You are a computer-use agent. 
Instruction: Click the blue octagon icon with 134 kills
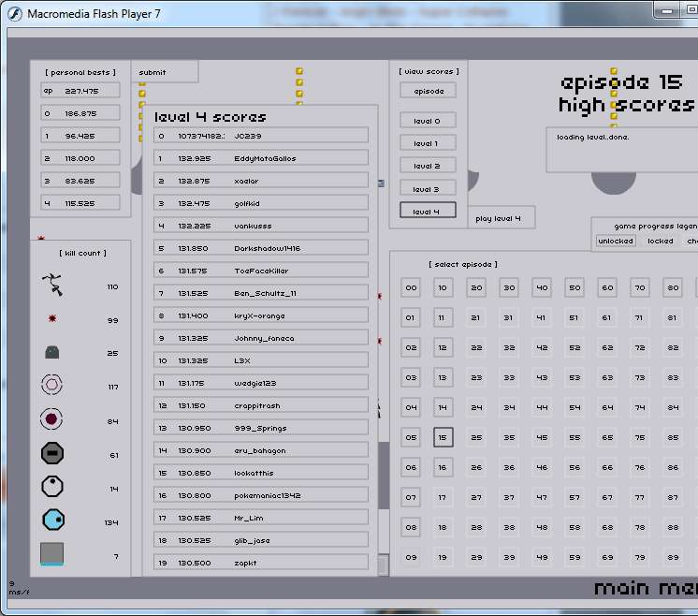(52, 521)
